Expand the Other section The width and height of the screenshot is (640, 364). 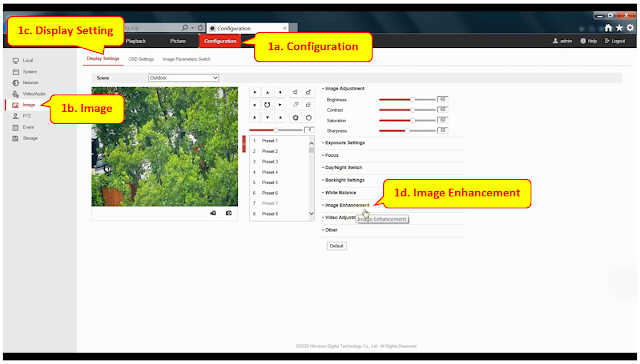(330, 230)
